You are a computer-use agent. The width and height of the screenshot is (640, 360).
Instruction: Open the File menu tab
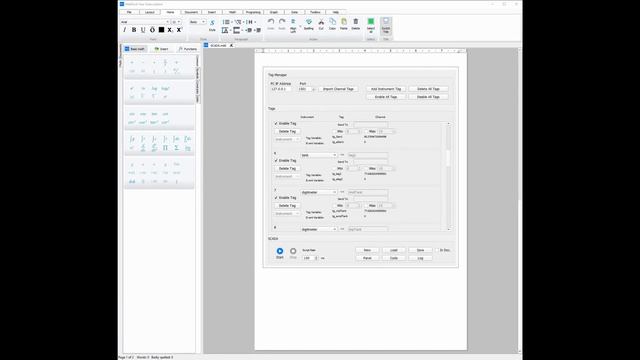[129, 12]
